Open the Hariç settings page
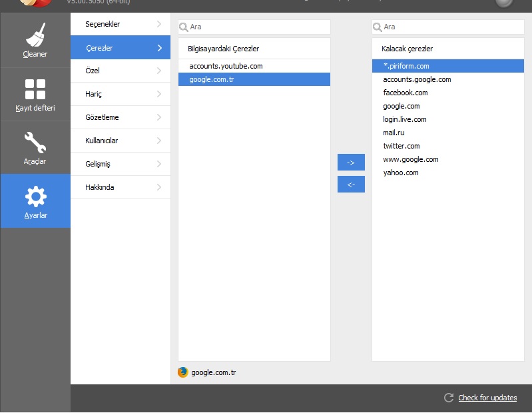 pos(121,94)
